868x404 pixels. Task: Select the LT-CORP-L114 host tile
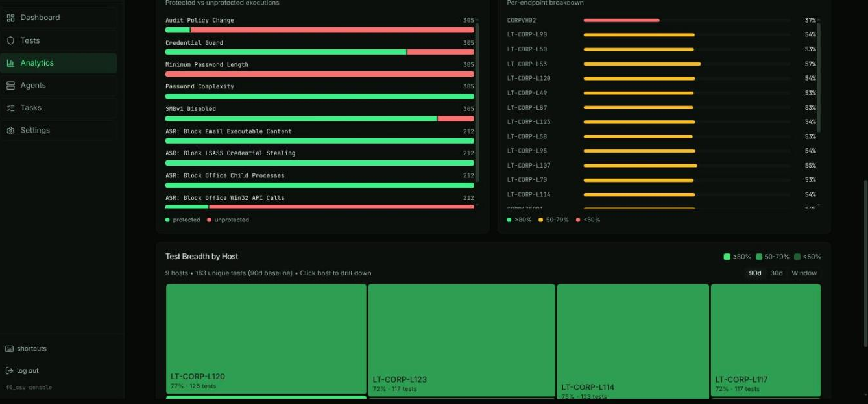(x=633, y=342)
